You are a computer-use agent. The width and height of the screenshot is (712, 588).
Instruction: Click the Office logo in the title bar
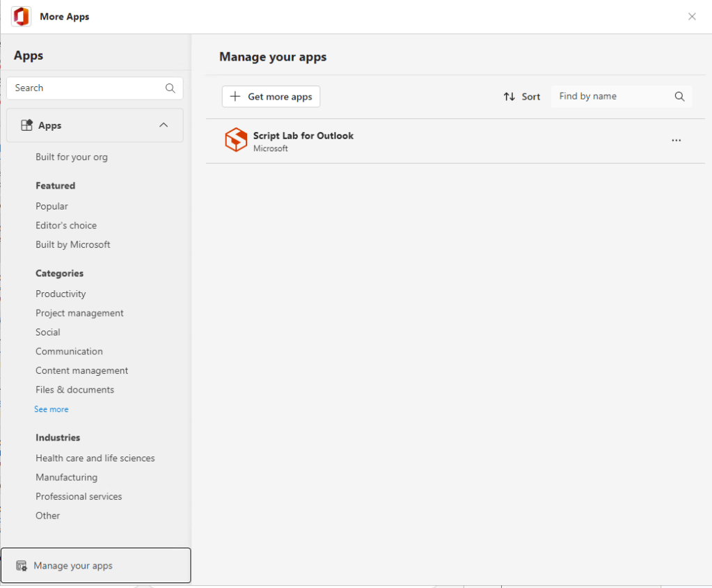(22, 17)
